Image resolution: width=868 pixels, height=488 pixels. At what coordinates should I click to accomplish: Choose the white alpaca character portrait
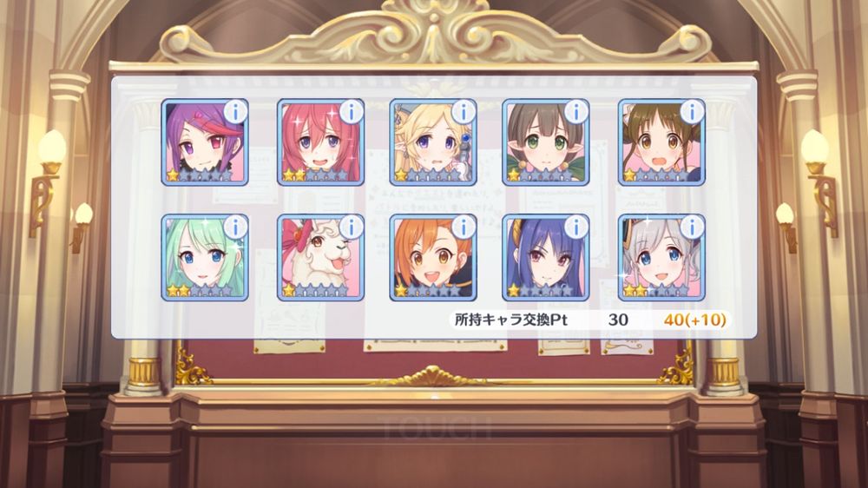[320, 258]
